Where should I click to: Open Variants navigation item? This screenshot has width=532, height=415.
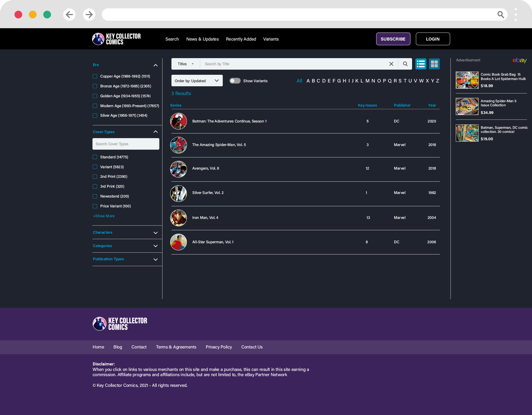click(x=271, y=39)
